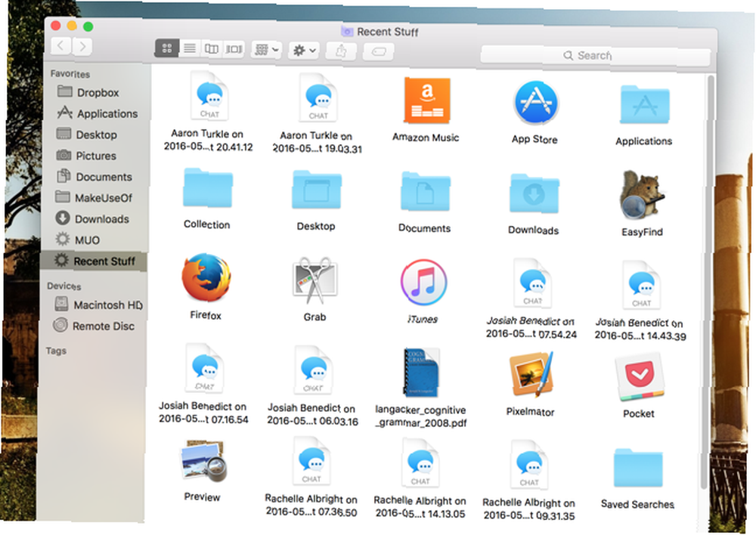
Task: Click the Recent Stuff window title
Action: click(x=388, y=32)
